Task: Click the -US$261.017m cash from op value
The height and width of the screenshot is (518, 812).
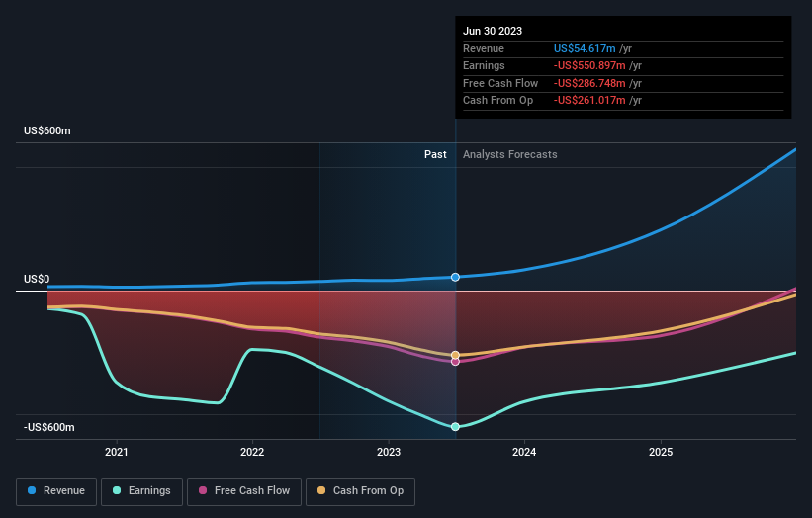Action: coord(589,101)
